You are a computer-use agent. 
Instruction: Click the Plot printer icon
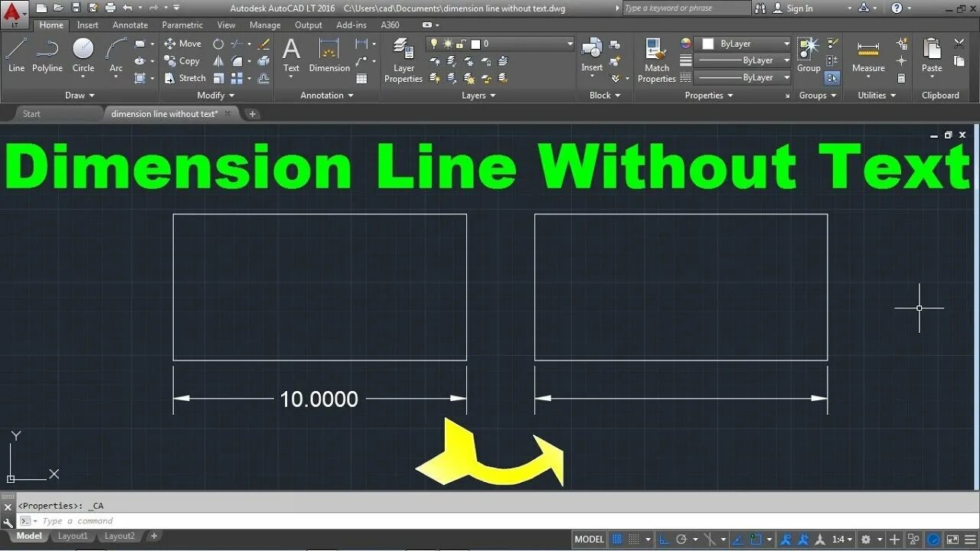point(109,8)
